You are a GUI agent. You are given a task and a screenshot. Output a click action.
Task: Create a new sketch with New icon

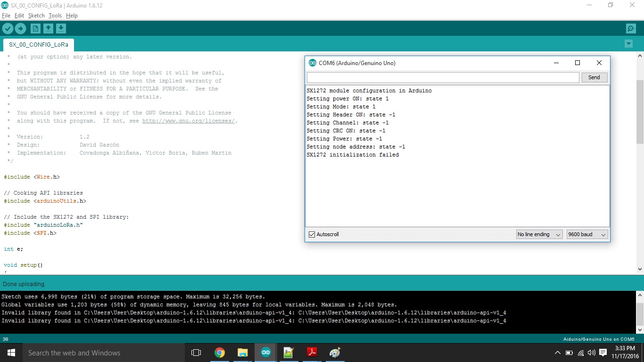click(35, 29)
